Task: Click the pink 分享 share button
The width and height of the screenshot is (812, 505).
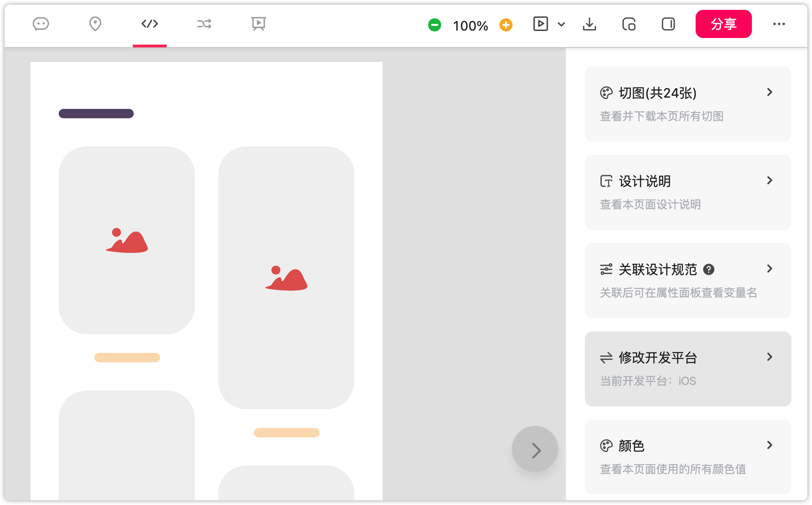Action: pos(723,24)
